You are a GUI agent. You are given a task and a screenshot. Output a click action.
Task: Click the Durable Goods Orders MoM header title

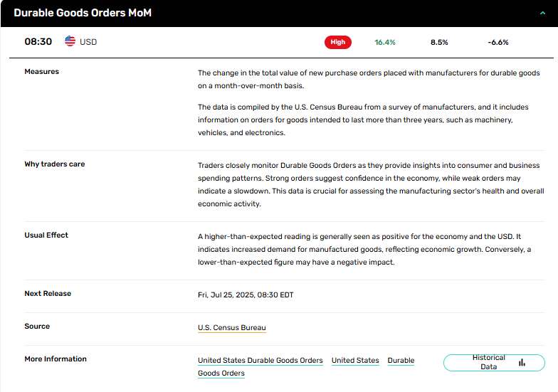pyautogui.click(x=83, y=13)
